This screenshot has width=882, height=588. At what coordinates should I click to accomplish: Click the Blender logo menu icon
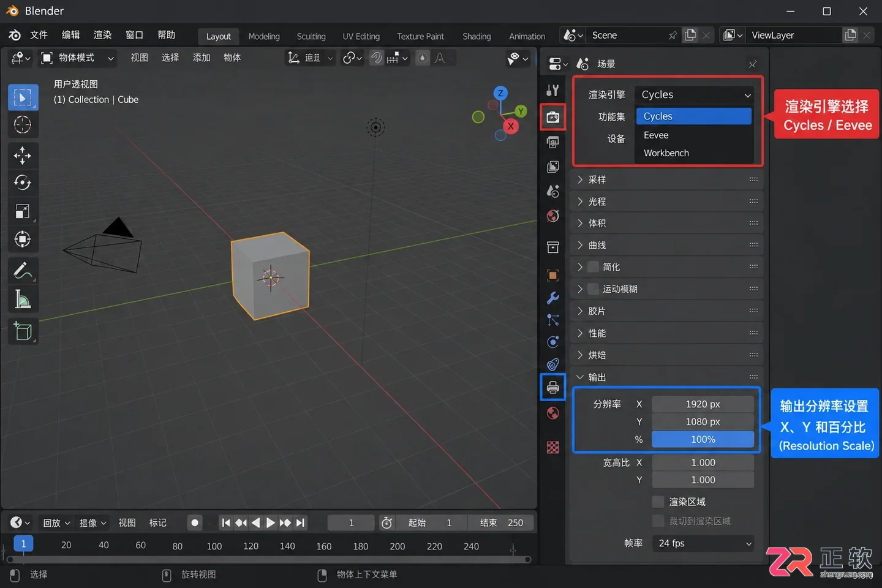click(x=15, y=35)
